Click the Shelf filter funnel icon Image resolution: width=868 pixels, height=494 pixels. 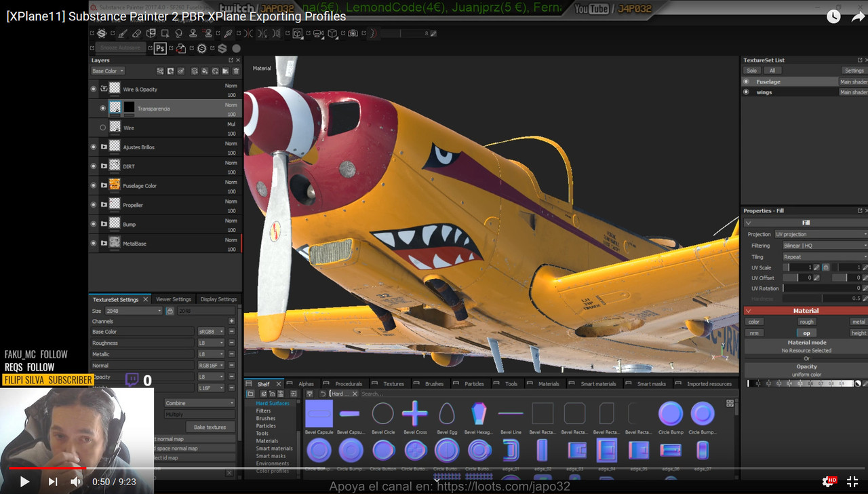(310, 394)
